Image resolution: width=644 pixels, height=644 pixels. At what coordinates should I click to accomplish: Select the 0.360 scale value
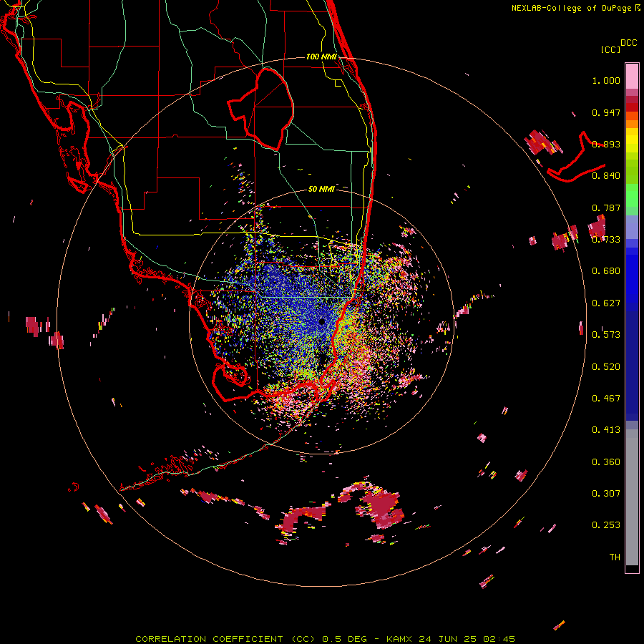(x=606, y=462)
